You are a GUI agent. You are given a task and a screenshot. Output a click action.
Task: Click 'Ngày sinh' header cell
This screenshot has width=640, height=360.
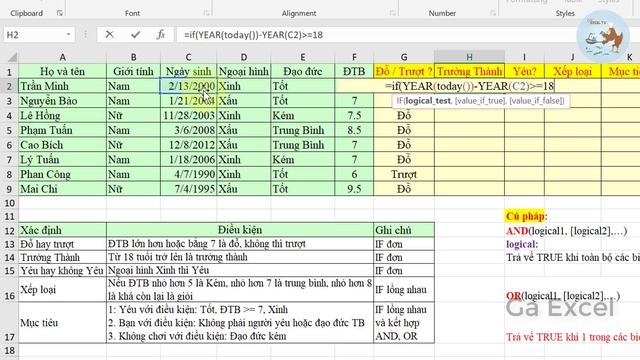[x=188, y=71]
